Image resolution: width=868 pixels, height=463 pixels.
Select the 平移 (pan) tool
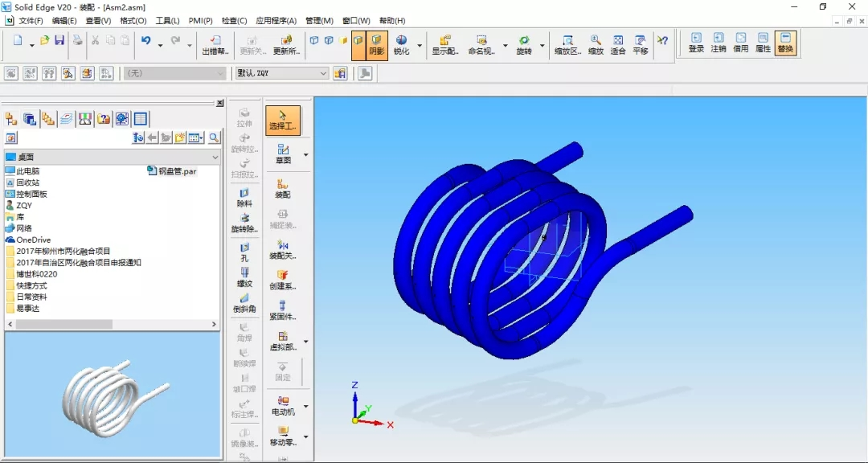tap(640, 44)
